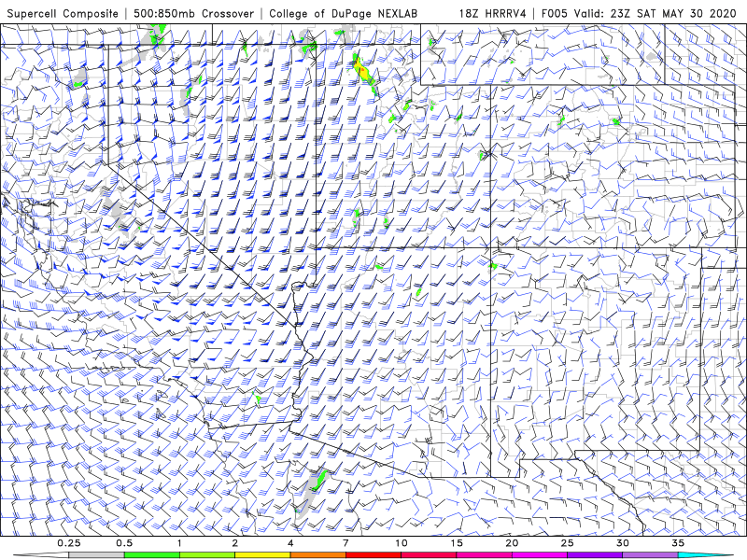
Task: Click the legend value '35'
Action: 679,543
